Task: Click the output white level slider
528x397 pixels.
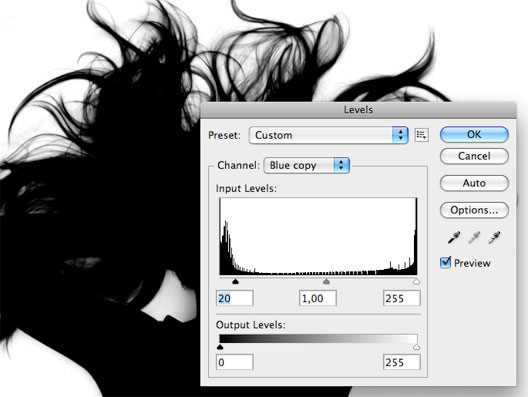Action: pyautogui.click(x=416, y=347)
